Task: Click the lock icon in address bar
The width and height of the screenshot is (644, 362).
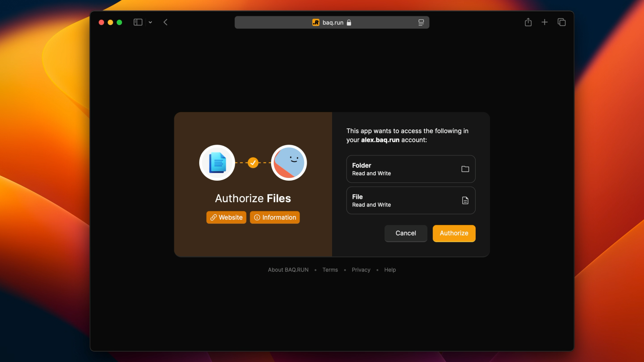Action: pyautogui.click(x=349, y=22)
